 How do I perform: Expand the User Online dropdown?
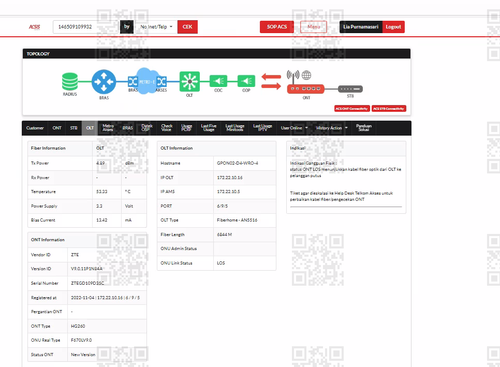click(x=294, y=128)
